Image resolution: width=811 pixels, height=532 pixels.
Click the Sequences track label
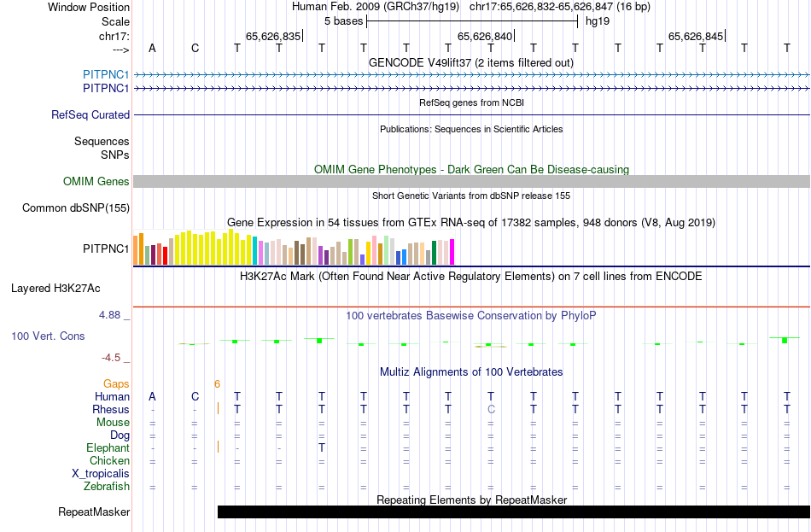[102, 141]
